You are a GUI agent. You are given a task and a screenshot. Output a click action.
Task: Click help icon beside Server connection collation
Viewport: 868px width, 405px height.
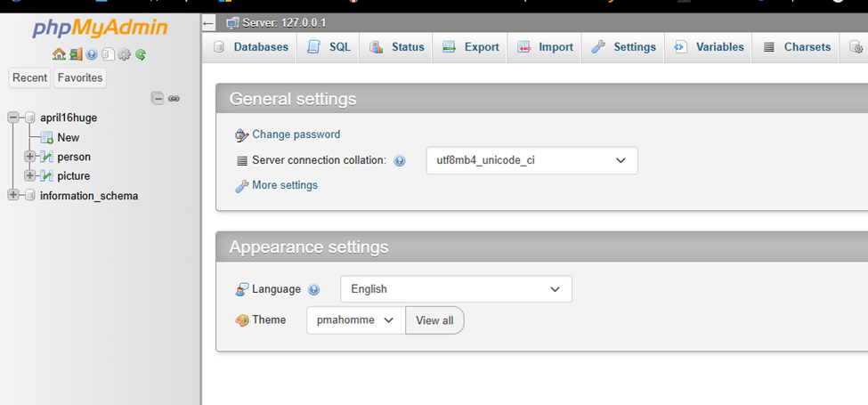tap(399, 161)
